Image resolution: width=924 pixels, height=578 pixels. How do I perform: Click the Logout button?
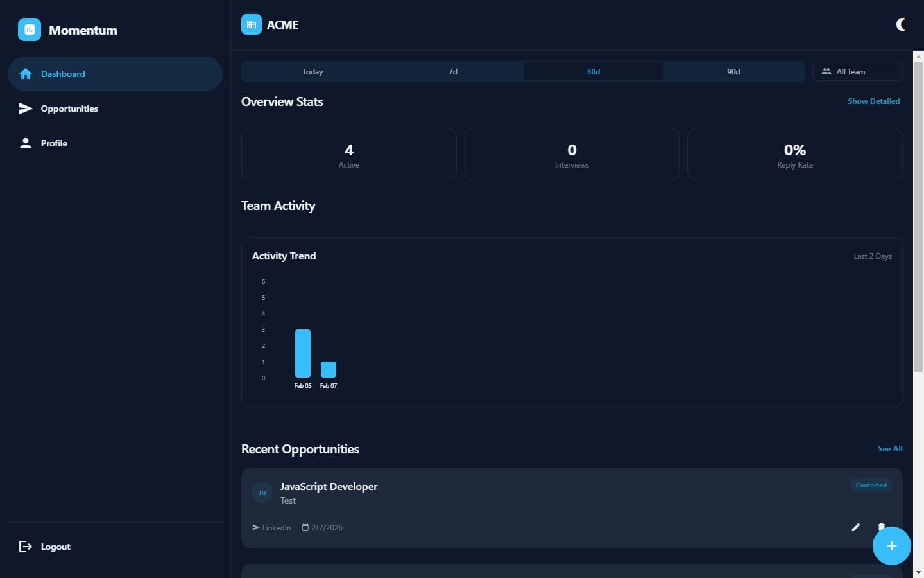tap(115, 547)
